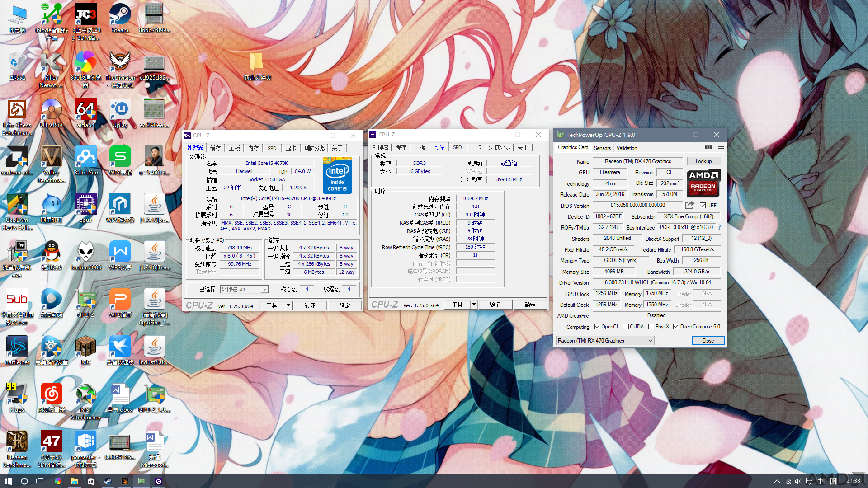The width and height of the screenshot is (868, 488).
Task: Click the BIOS version export share icon
Action: [x=689, y=205]
